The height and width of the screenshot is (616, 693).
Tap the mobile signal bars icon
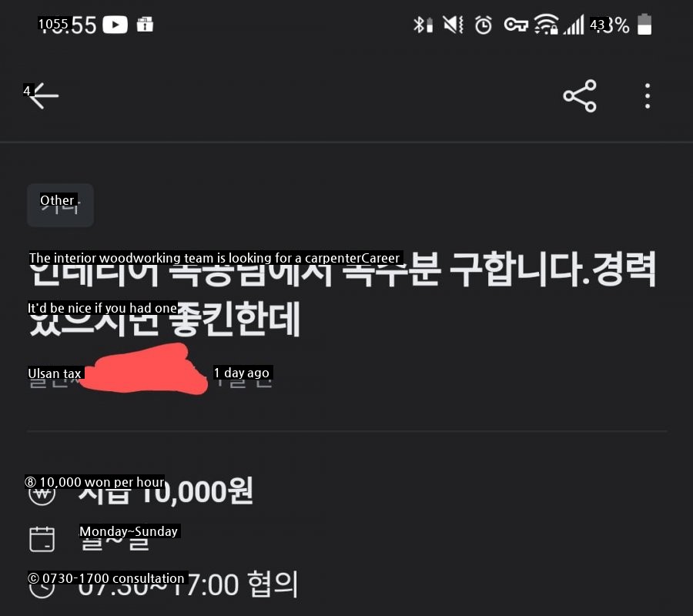tap(573, 25)
